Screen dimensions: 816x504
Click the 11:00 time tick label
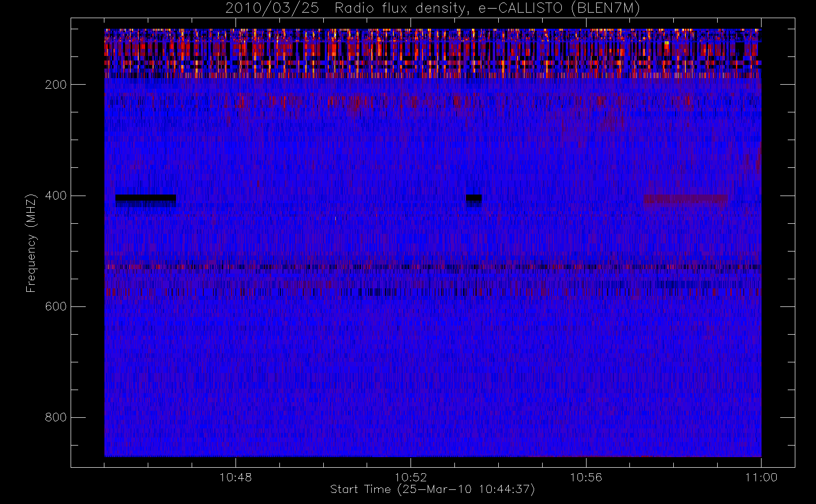761,477
